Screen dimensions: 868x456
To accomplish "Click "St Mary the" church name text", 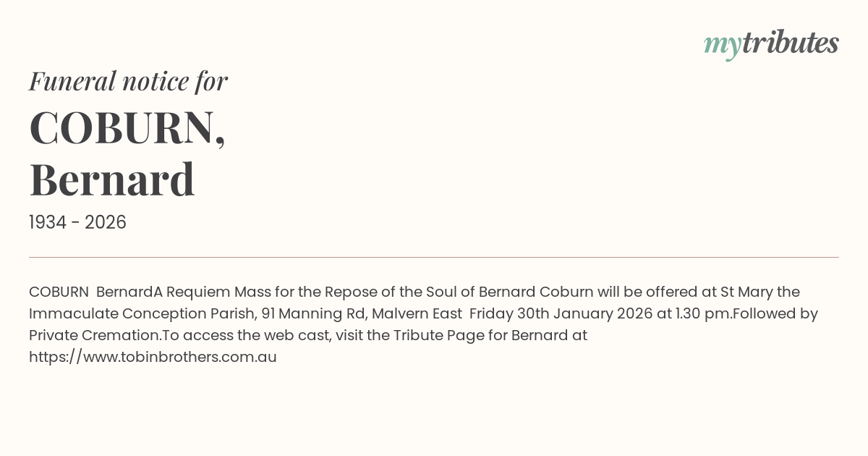I will pyautogui.click(x=760, y=292).
